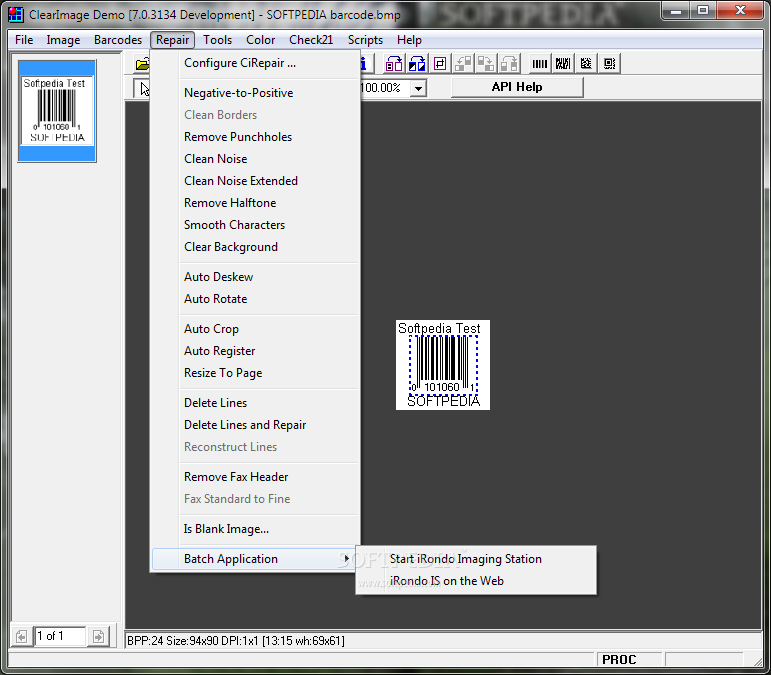Screen dimensions: 771x675
Task: Choose Delete Lines and Repair
Action: 254,425
